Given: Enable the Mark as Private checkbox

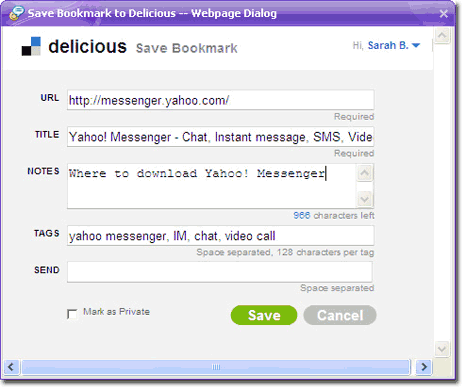Looking at the screenshot, I should [x=72, y=314].
